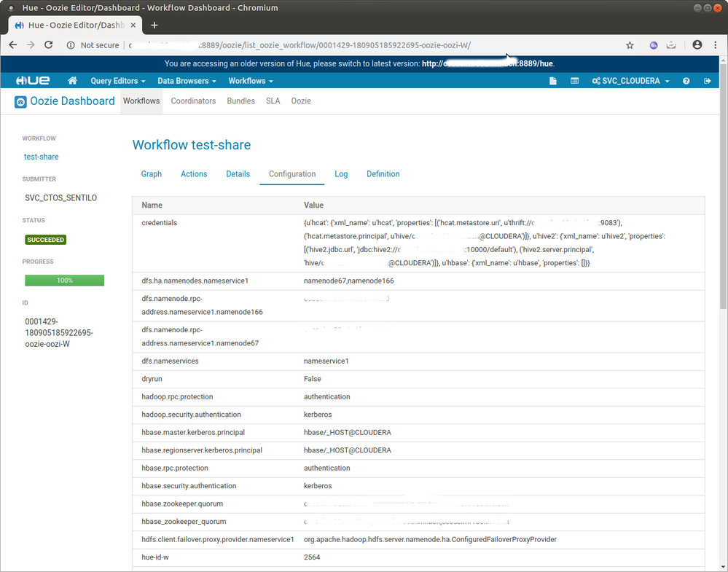Viewport: 728px width, 572px height.
Task: Open the job browser icon near SVC_CLOUDERA
Action: [574, 81]
